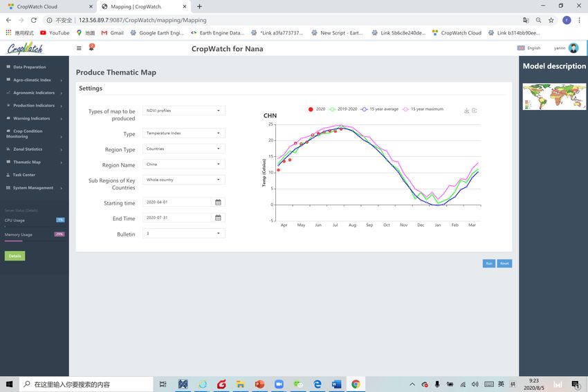Open the Windows action center notifications
Image resolution: width=588 pixels, height=392 pixels.
[x=576, y=384]
